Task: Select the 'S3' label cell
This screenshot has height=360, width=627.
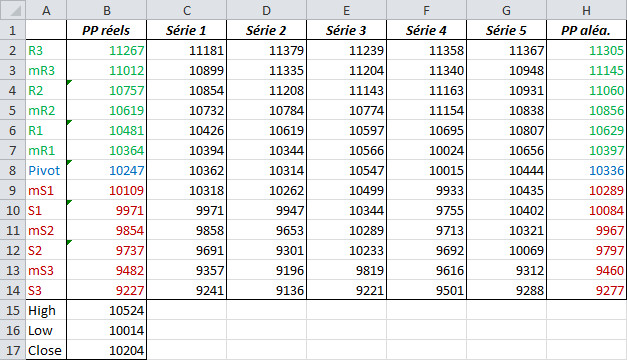Action: tap(46, 290)
